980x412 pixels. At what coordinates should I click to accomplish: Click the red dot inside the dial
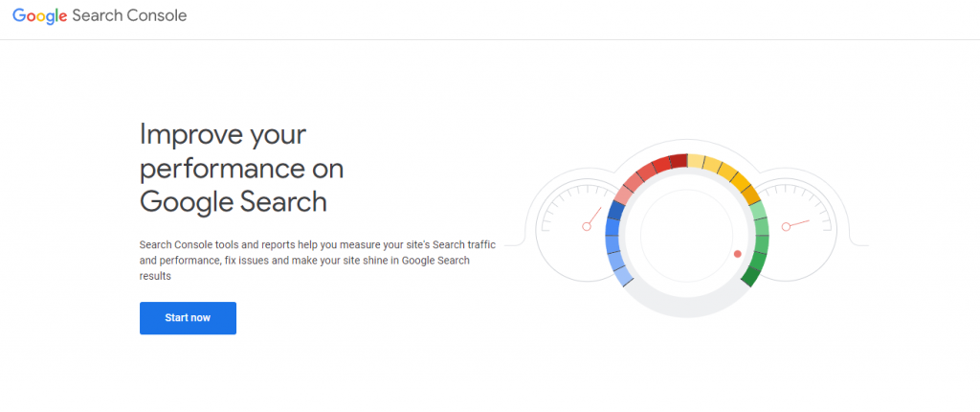pos(737,254)
